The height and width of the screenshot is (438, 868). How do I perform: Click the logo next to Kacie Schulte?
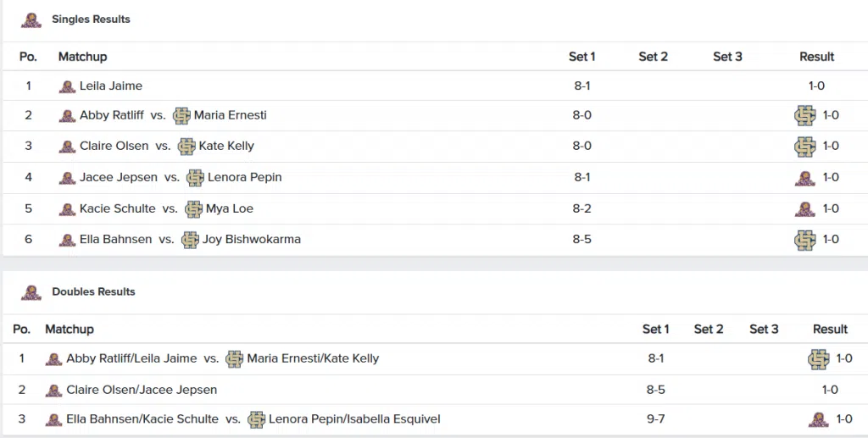coord(67,209)
